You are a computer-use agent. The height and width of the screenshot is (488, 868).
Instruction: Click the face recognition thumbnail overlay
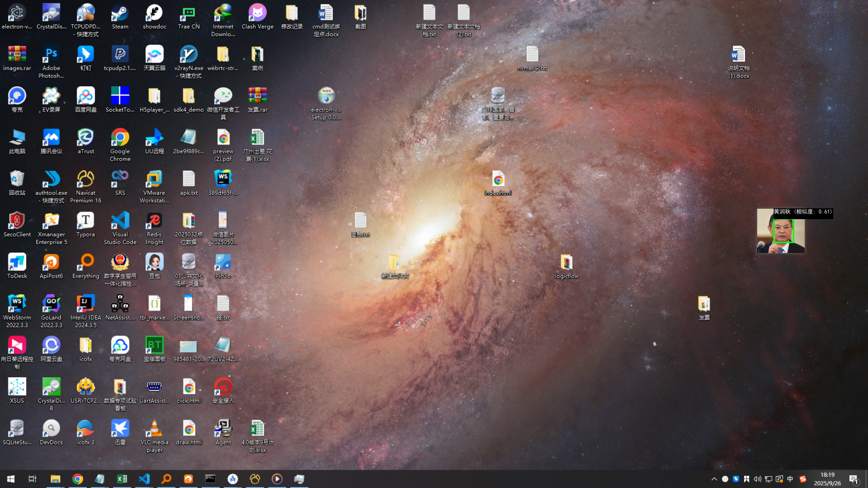pyautogui.click(x=781, y=232)
